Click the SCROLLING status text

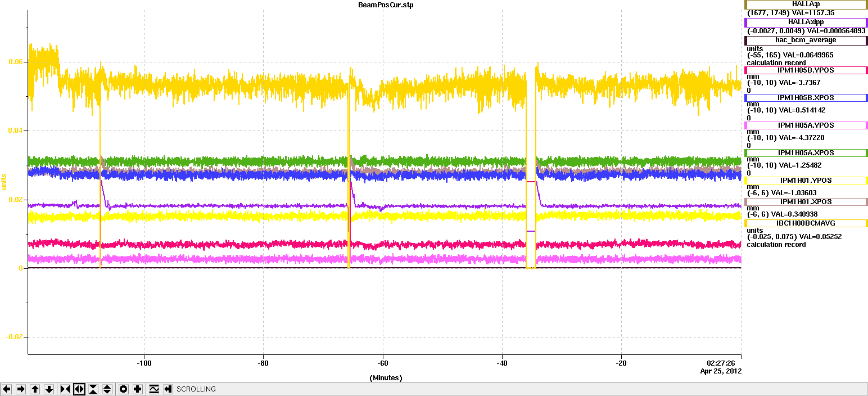point(196,389)
